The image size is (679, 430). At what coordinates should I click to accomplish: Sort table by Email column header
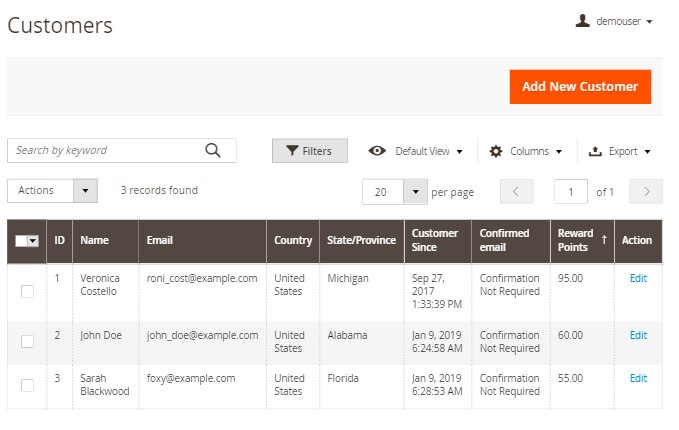[x=160, y=241]
